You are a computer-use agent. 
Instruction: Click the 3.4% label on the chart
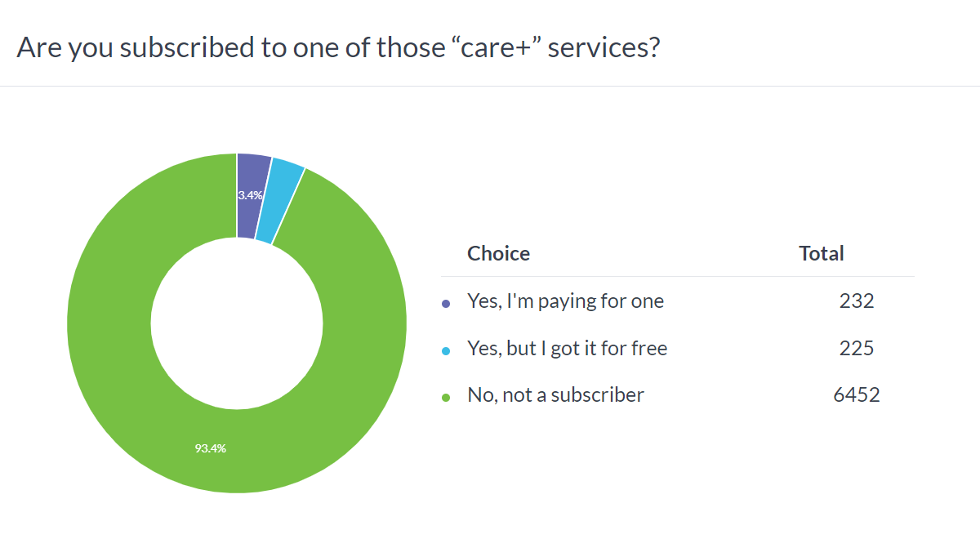[250, 195]
